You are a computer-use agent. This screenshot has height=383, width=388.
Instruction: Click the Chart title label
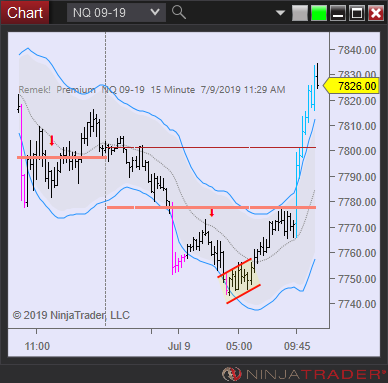(25, 13)
